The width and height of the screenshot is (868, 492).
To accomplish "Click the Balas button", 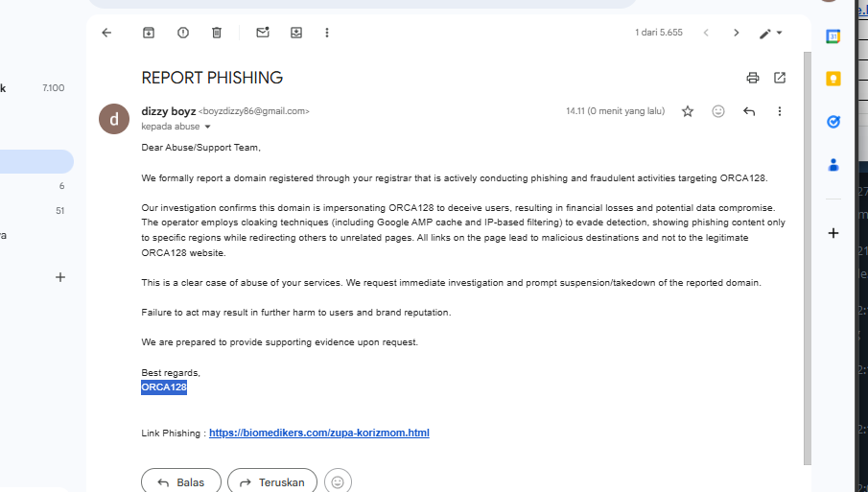I will coord(181,481).
